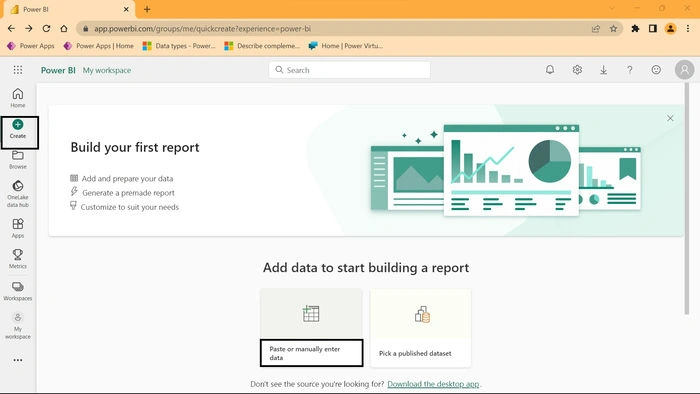This screenshot has height=394, width=700.
Task: Open Metrics in the left navigation
Action: tap(18, 259)
